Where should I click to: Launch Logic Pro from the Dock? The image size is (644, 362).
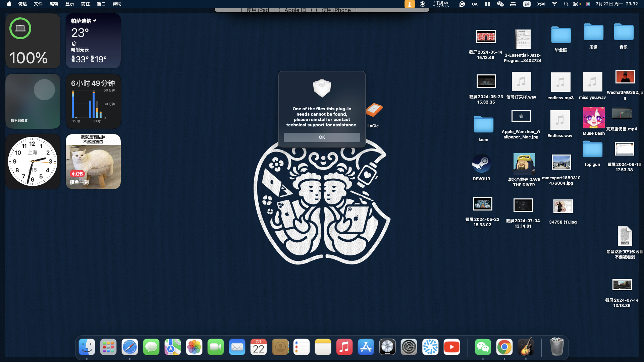tap(387, 347)
